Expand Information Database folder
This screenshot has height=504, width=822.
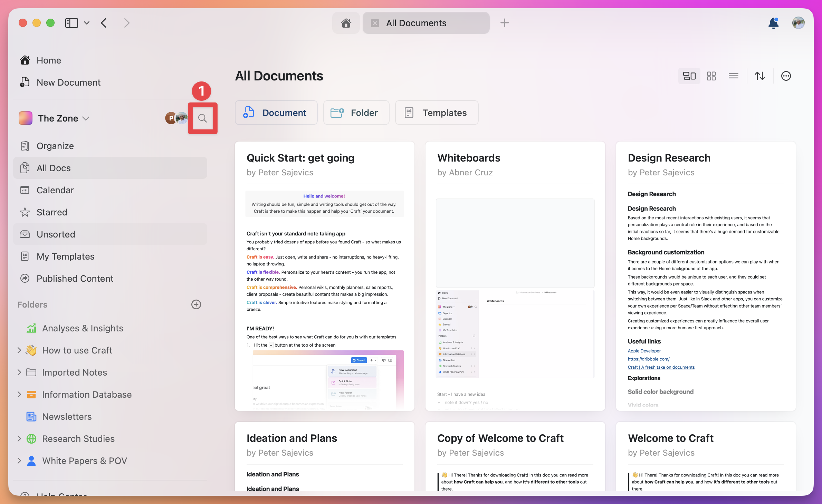(x=19, y=394)
